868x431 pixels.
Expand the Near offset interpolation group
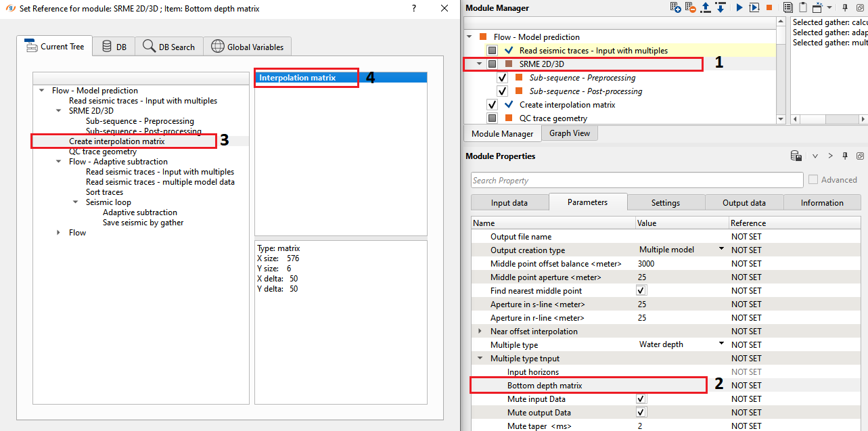point(480,332)
